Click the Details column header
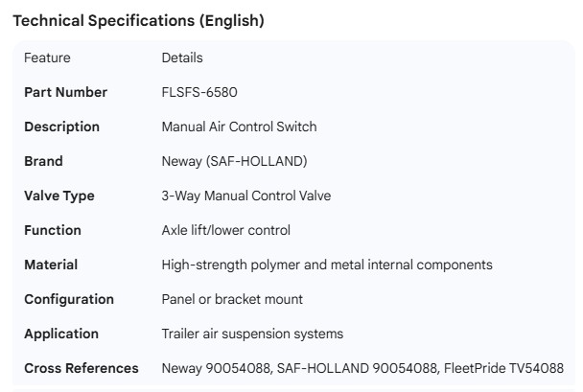The width and height of the screenshot is (583, 392). [182, 58]
